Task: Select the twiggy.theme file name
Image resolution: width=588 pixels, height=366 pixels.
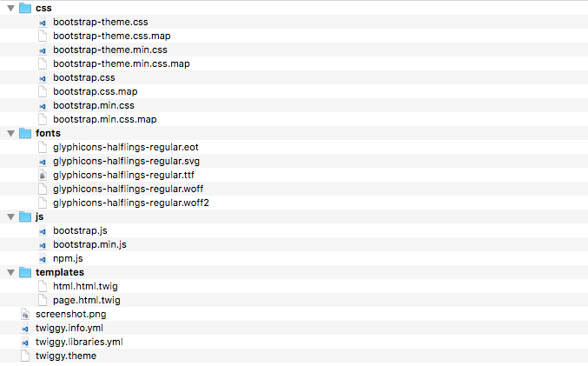Action: [x=66, y=356]
